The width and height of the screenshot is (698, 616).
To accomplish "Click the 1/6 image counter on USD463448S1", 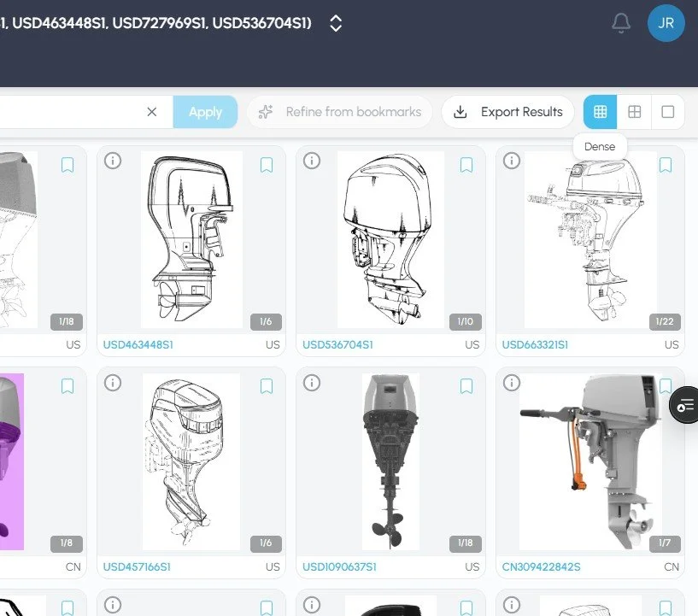I will (x=266, y=321).
